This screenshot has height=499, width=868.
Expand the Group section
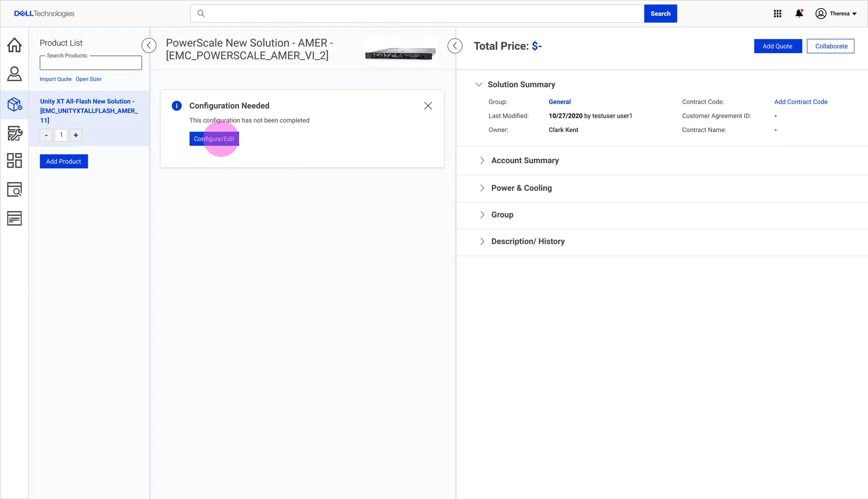[x=482, y=215]
